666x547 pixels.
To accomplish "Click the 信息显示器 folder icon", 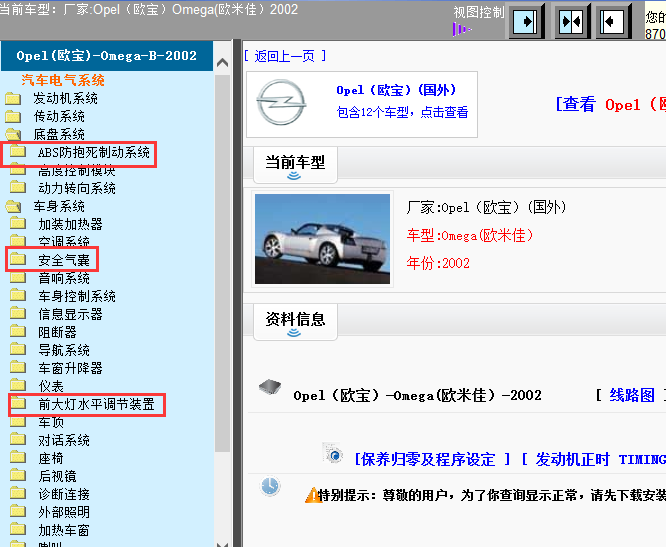I will pyautogui.click(x=18, y=313).
